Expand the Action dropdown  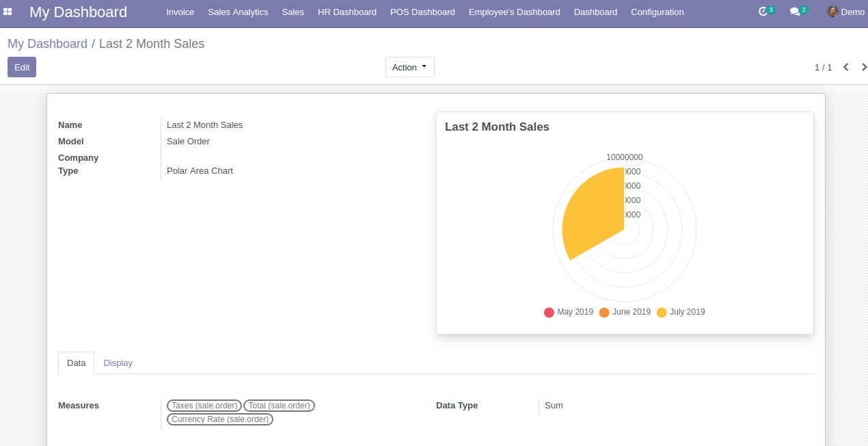click(x=409, y=67)
